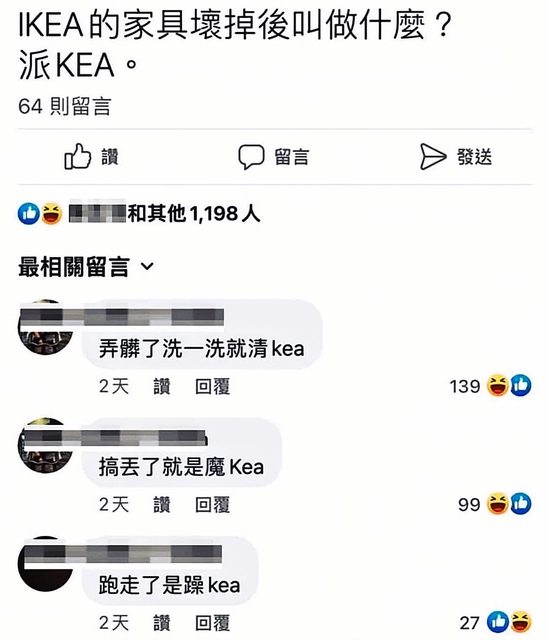Viewport: 548px width, 640px height.
Task: Open the third commenter's dark profile picture
Action: [46, 564]
